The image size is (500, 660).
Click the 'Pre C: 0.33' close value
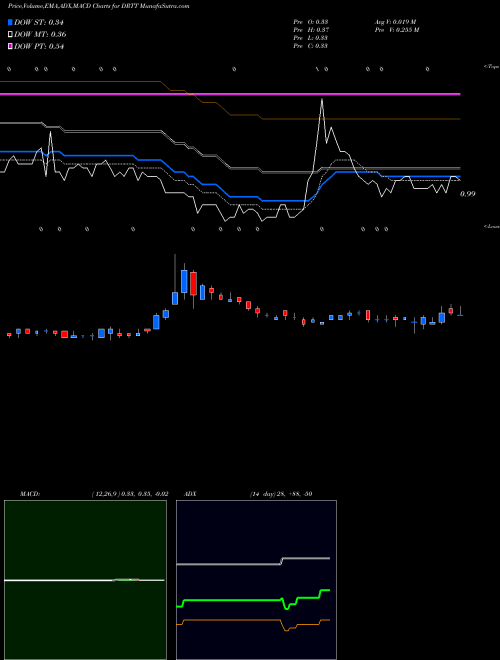[x=311, y=46]
